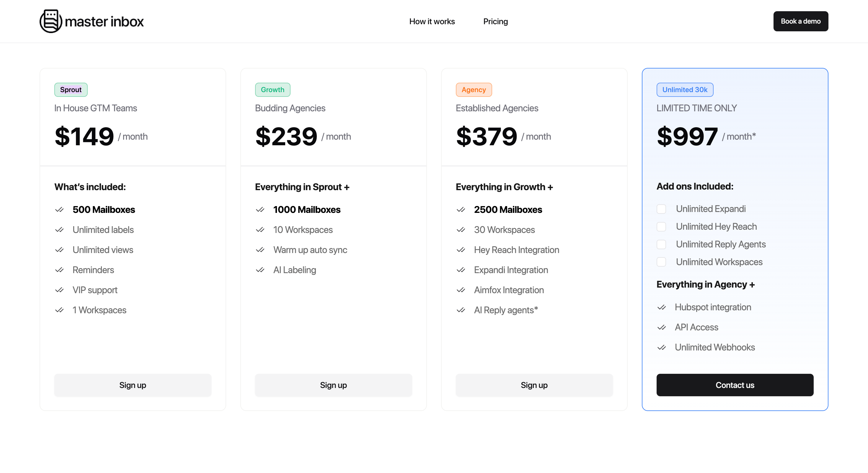The image size is (868, 473).
Task: Click checkmark icon beside Hubspot integration
Action: coord(662,307)
